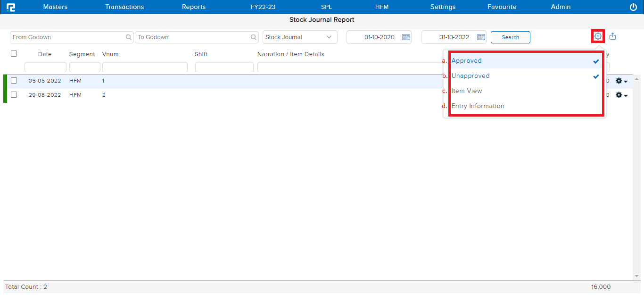Viewport: 644px width, 295px height.
Task: Tick the checkbox for the 05-05-2022 entry
Action: (x=14, y=81)
